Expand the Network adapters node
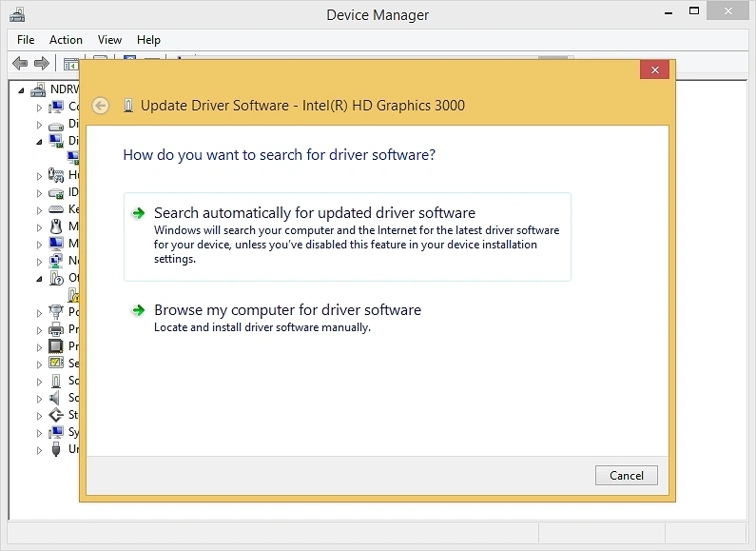 39,262
